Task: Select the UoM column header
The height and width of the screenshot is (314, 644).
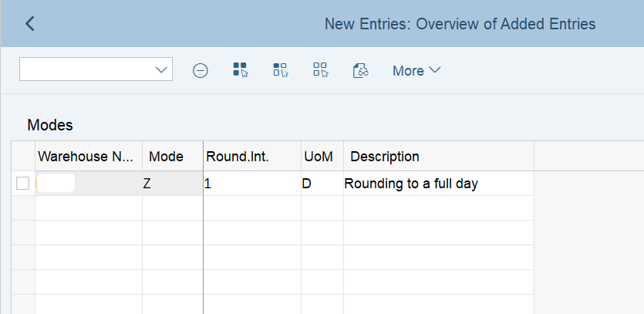Action: tap(322, 156)
